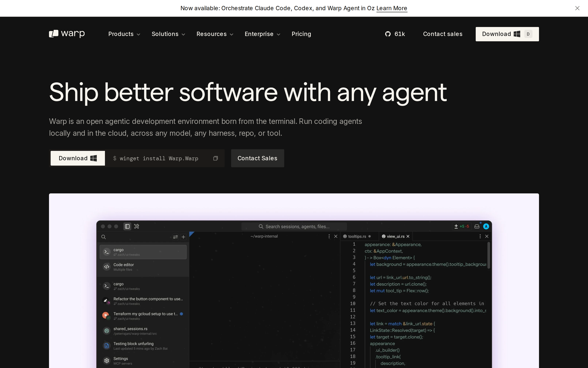Image resolution: width=588 pixels, height=368 pixels.
Task: Click the Search sessions, agents, files field
Action: click(294, 227)
